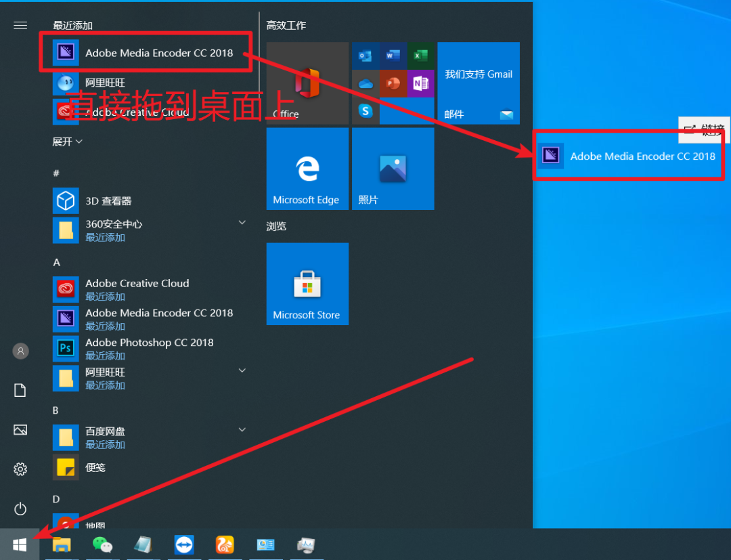Open the Office tile
731x560 pixels.
pyautogui.click(x=307, y=83)
